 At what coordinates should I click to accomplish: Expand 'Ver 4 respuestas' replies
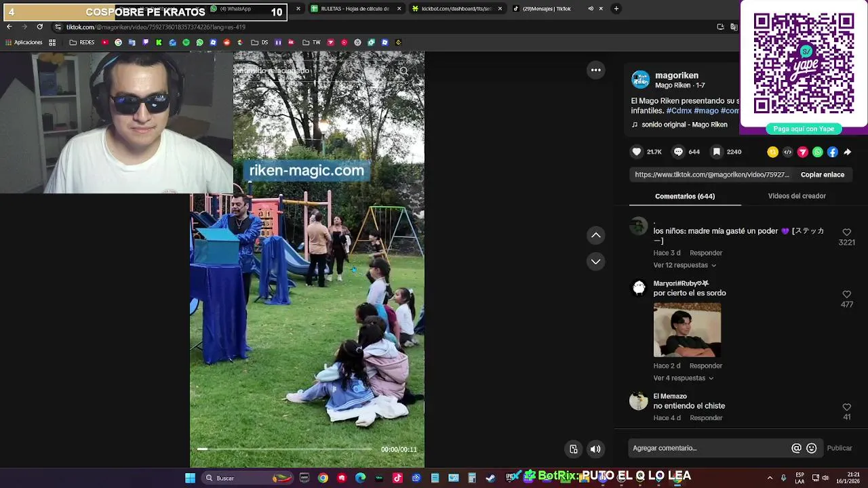coord(683,378)
